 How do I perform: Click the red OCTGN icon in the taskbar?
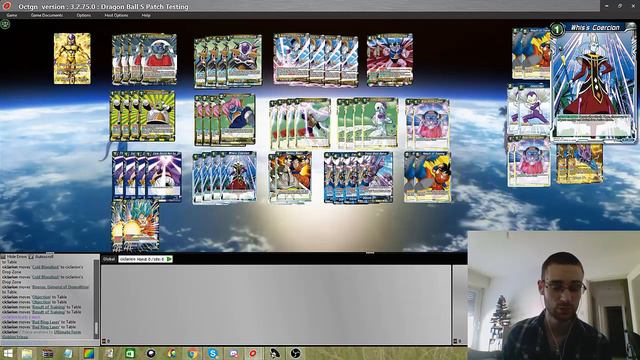[x=253, y=353]
